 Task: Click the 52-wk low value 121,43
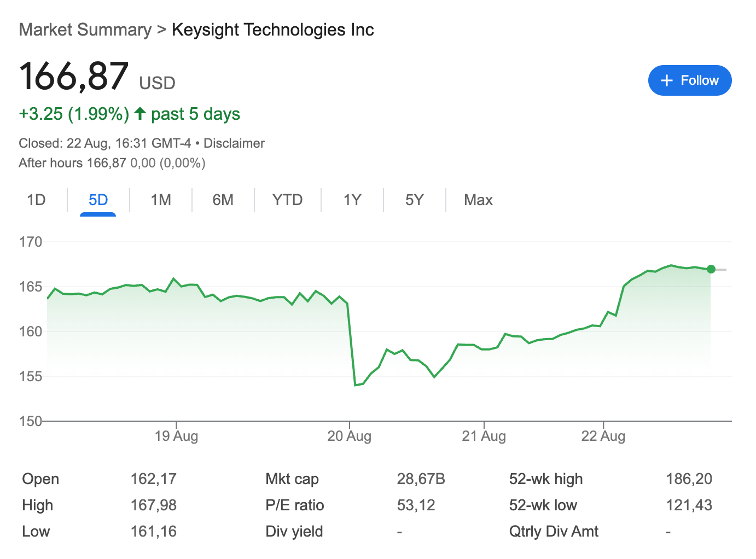(689, 505)
